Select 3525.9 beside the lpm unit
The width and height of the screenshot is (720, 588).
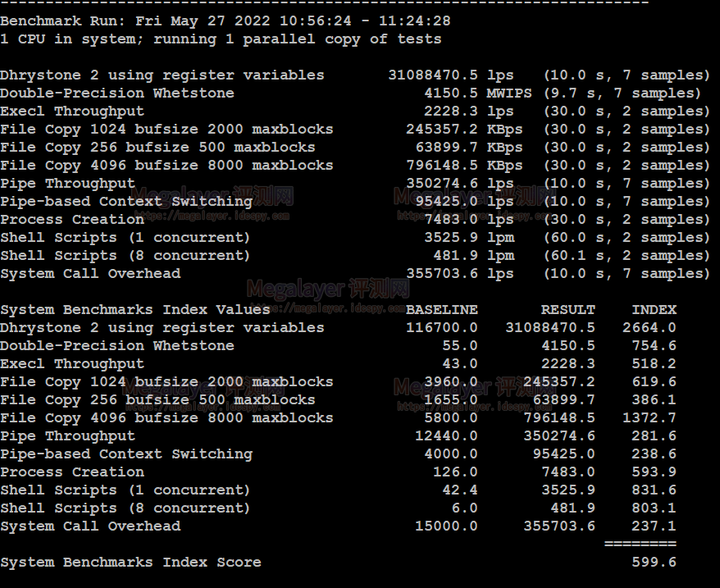(451, 238)
